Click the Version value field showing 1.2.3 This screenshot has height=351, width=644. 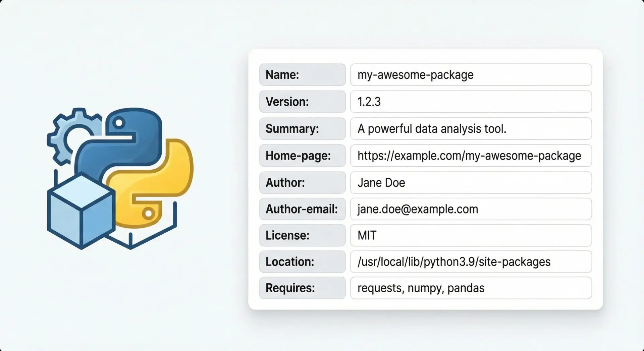[x=471, y=102]
